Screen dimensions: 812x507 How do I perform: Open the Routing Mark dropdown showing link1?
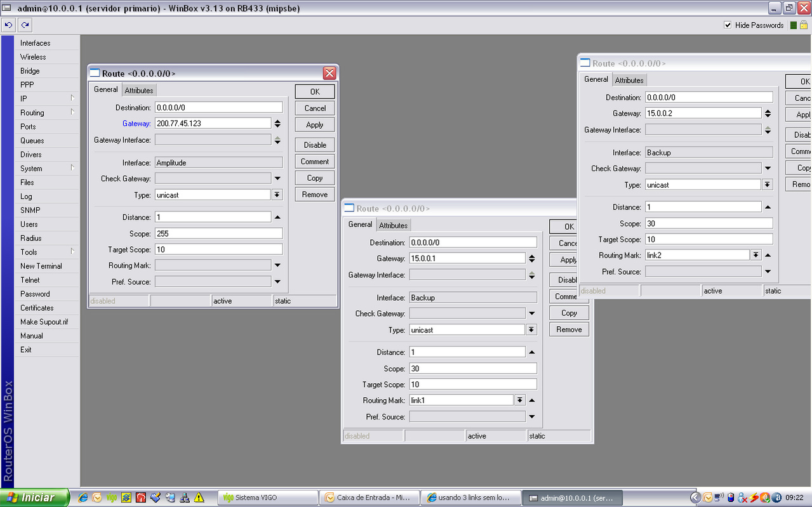click(x=520, y=400)
